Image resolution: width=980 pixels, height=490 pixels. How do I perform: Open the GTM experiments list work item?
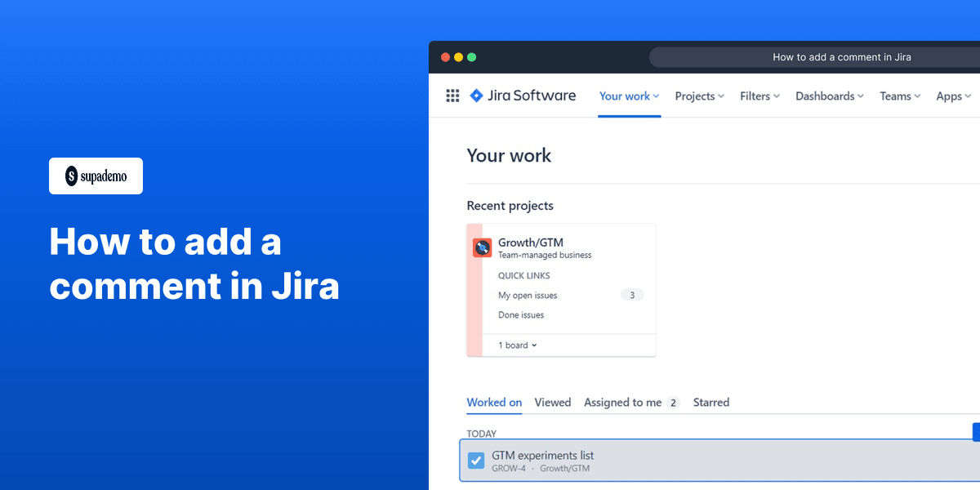pyautogui.click(x=543, y=456)
